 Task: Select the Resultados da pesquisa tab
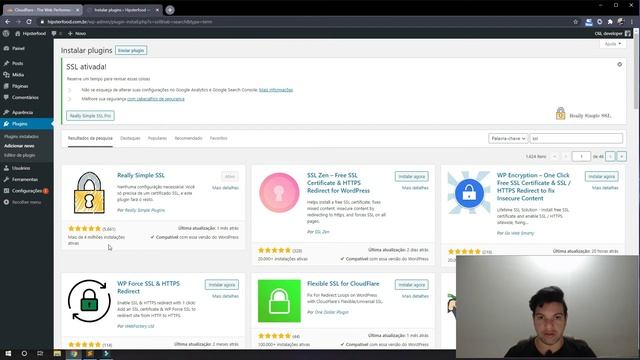(90, 138)
